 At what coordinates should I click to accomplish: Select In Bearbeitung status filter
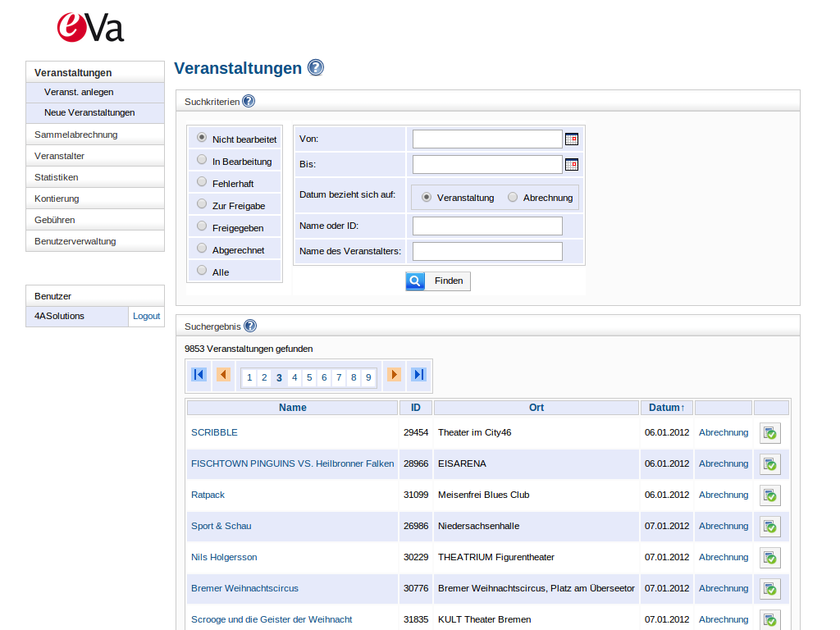[x=202, y=160]
